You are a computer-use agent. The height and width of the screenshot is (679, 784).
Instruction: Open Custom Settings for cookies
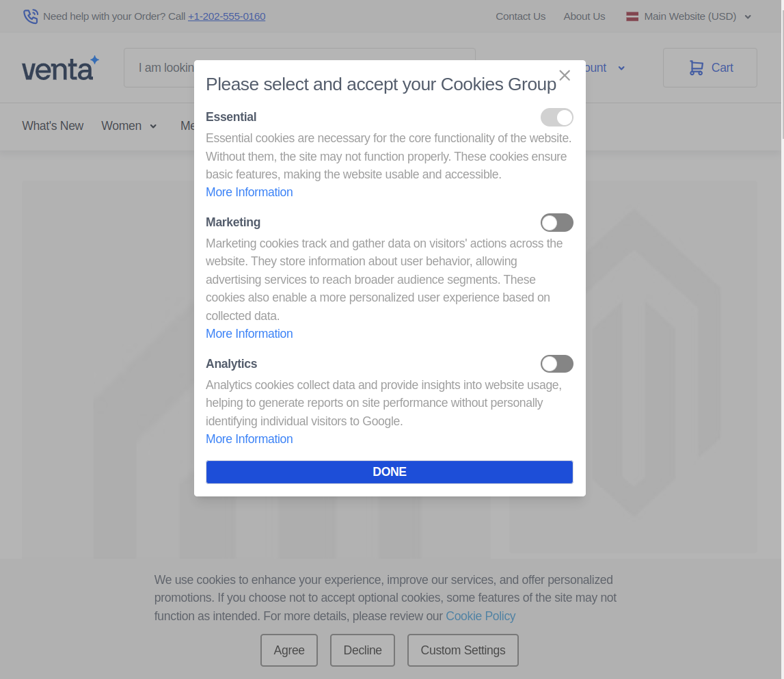tap(463, 650)
